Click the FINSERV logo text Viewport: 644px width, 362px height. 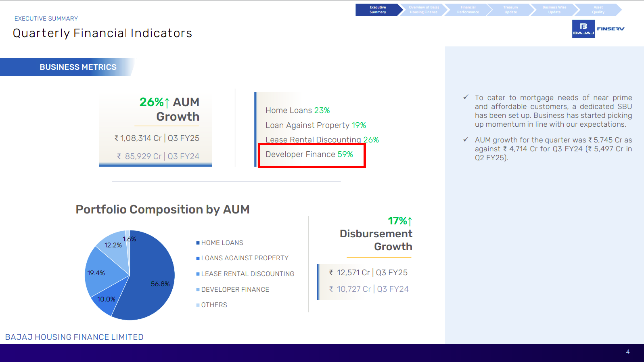pos(611,29)
